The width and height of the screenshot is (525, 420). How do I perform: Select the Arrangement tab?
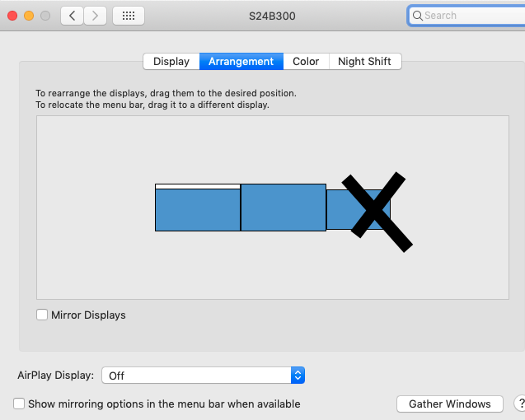[x=241, y=61]
